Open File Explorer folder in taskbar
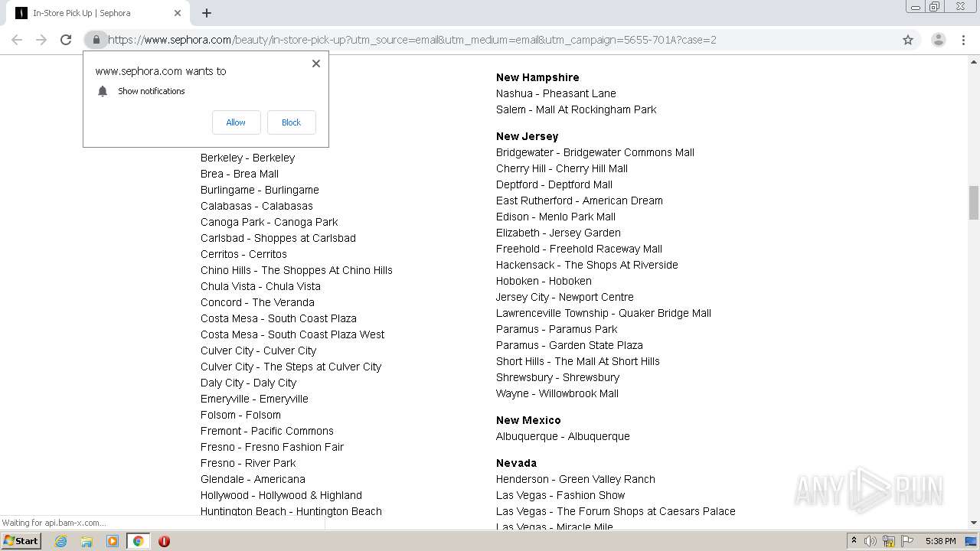 [x=87, y=541]
